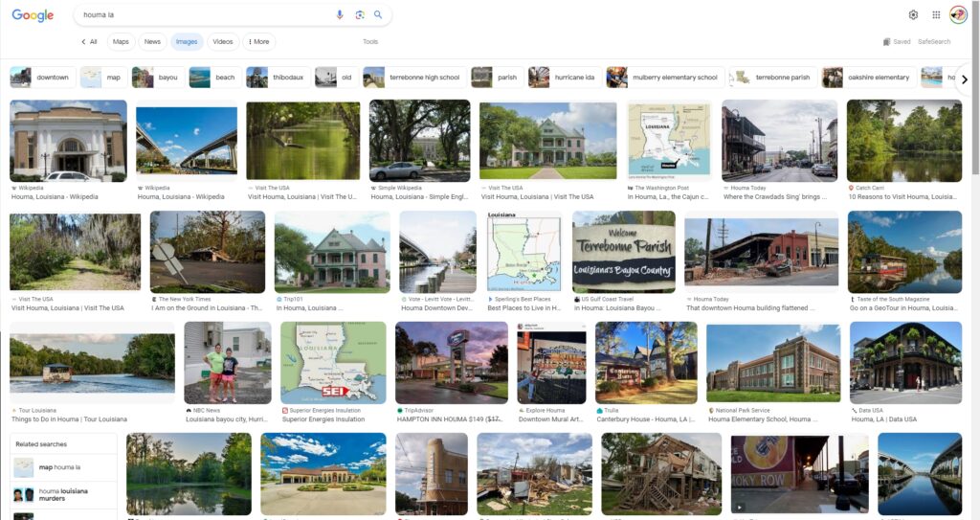Screen dimensions: 980x520
Task: Start voice search with microphone icon
Action: (x=340, y=14)
